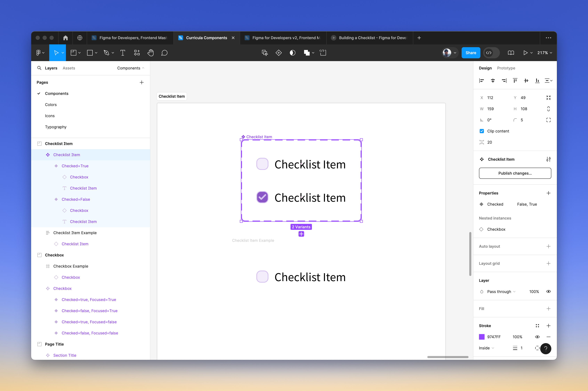The height and width of the screenshot is (391, 588).
Task: Click the plus to add a new variant
Action: coord(301,234)
